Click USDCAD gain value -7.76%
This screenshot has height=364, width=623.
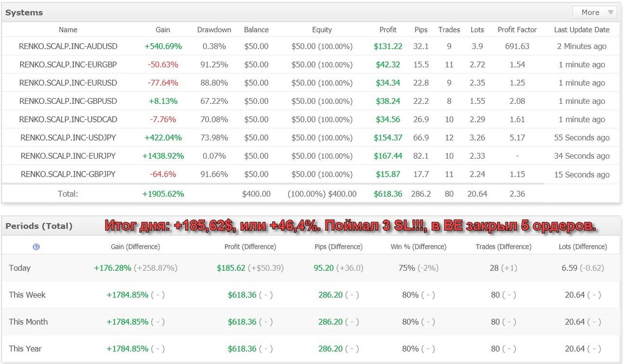pos(163,119)
